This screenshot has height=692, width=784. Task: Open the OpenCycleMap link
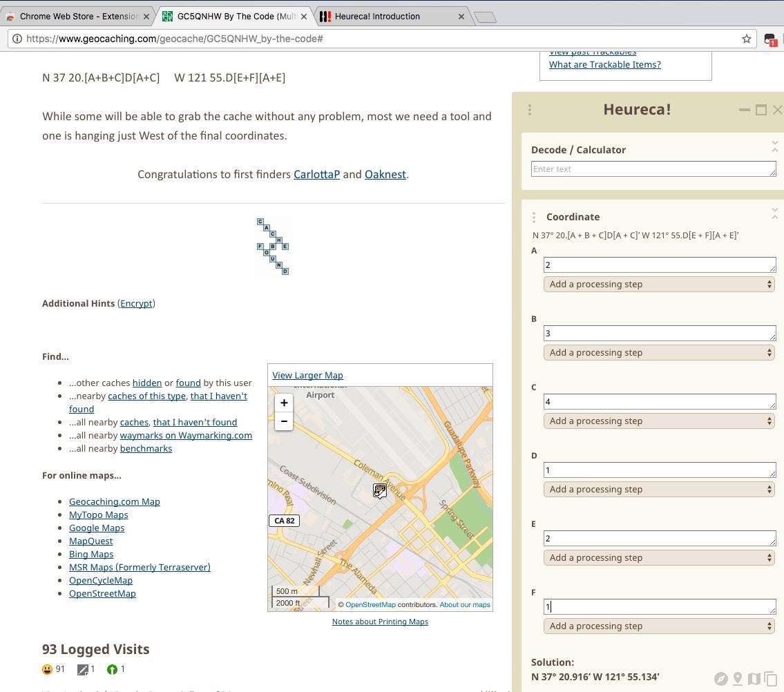[x=100, y=581]
